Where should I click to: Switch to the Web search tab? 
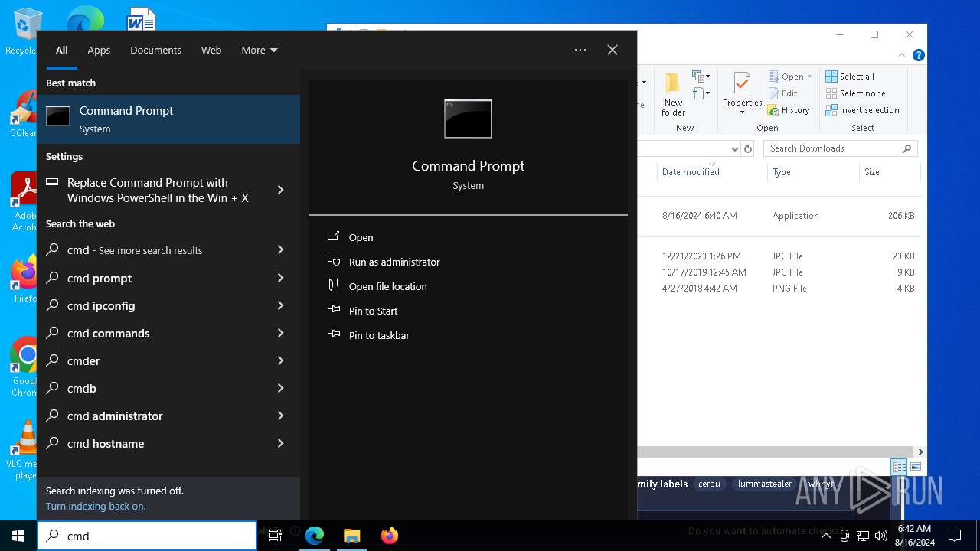click(x=211, y=50)
